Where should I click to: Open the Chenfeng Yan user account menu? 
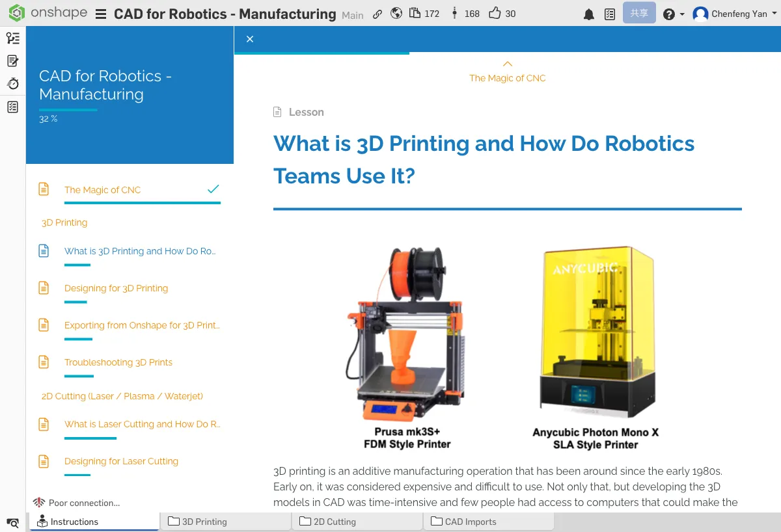click(735, 14)
